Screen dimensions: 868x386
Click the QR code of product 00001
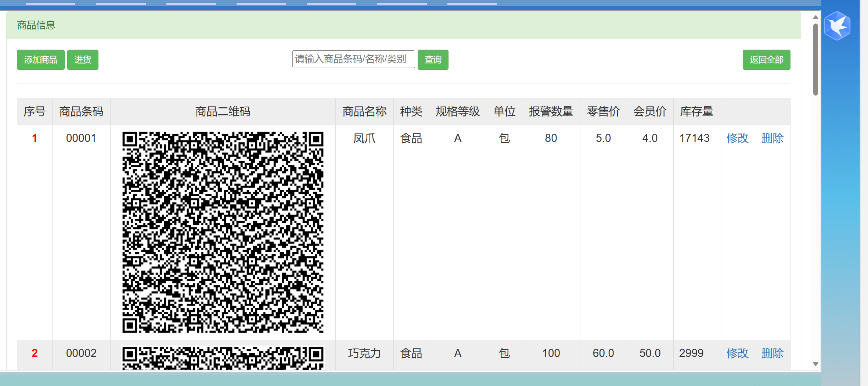coord(223,232)
